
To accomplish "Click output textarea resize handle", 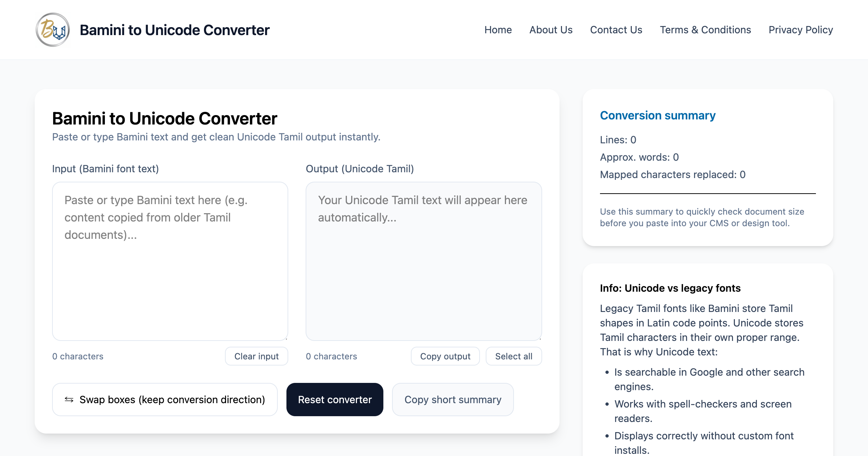I will pos(540,338).
